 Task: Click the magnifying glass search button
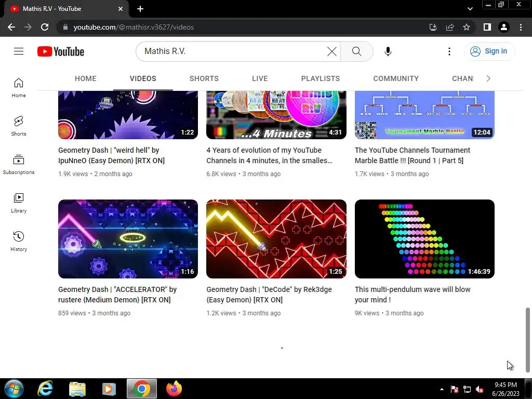[x=356, y=51]
